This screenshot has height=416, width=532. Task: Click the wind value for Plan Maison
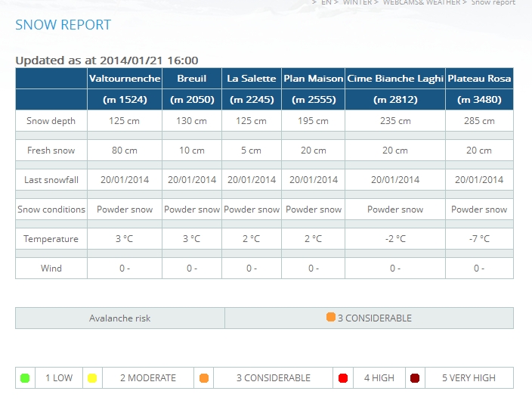click(313, 269)
